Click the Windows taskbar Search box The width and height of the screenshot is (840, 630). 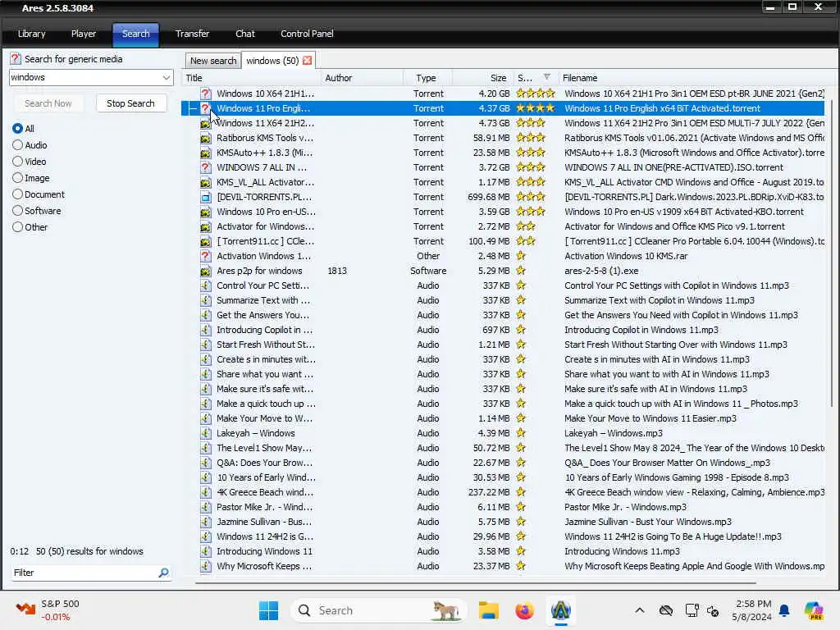pos(378,610)
